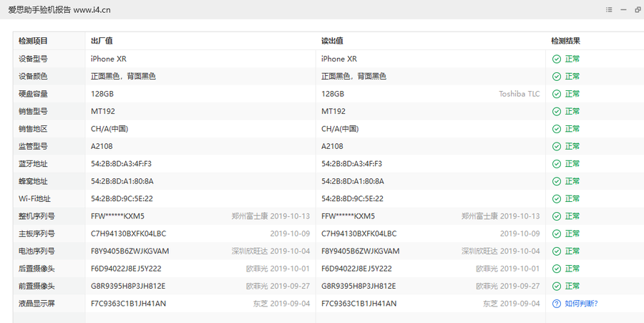
Task: Click the 销售型号 row label
Action: (33, 111)
